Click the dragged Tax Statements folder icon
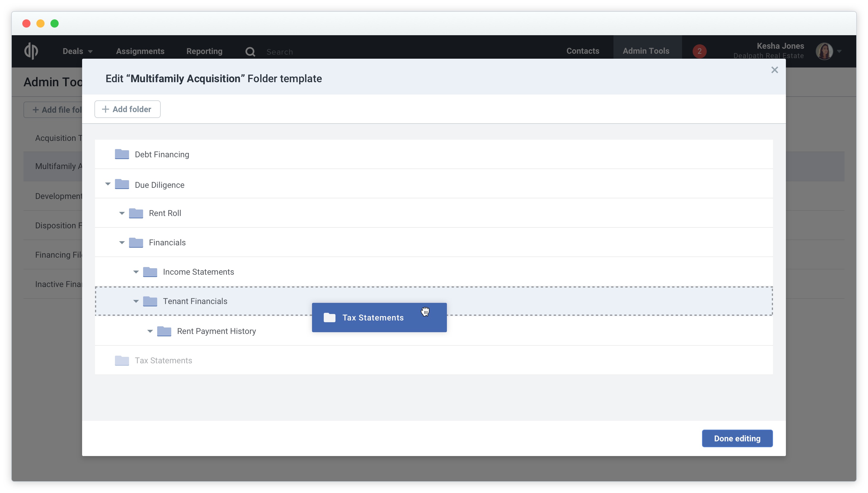The height and width of the screenshot is (493, 868). click(329, 317)
